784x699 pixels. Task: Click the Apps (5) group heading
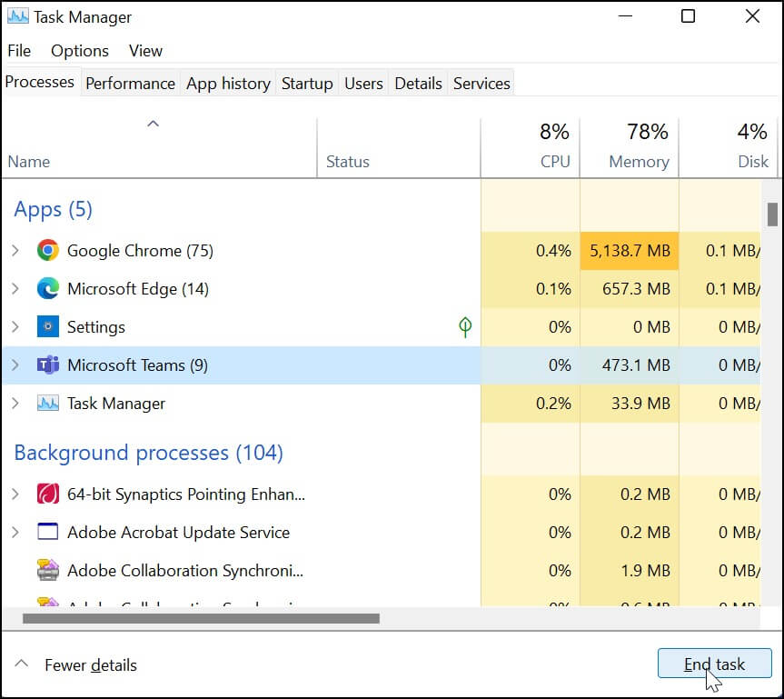[x=53, y=209]
